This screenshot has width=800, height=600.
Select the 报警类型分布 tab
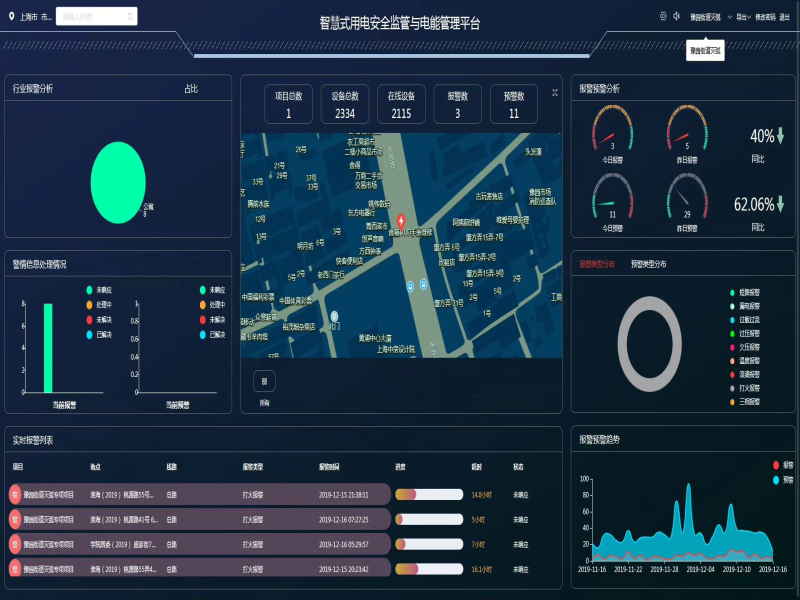597,264
